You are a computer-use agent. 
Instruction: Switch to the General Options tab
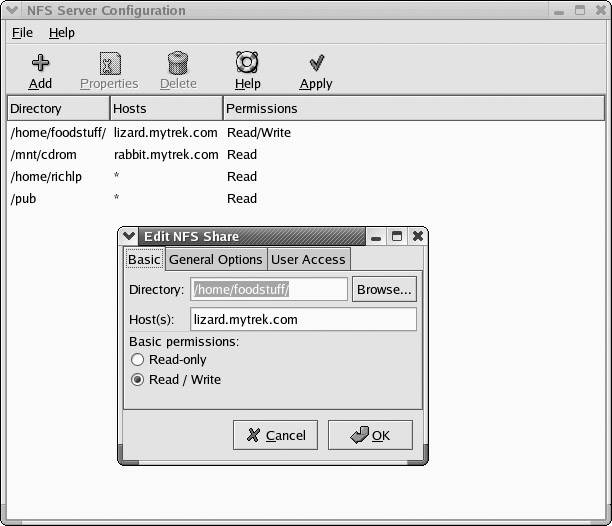[x=215, y=259]
